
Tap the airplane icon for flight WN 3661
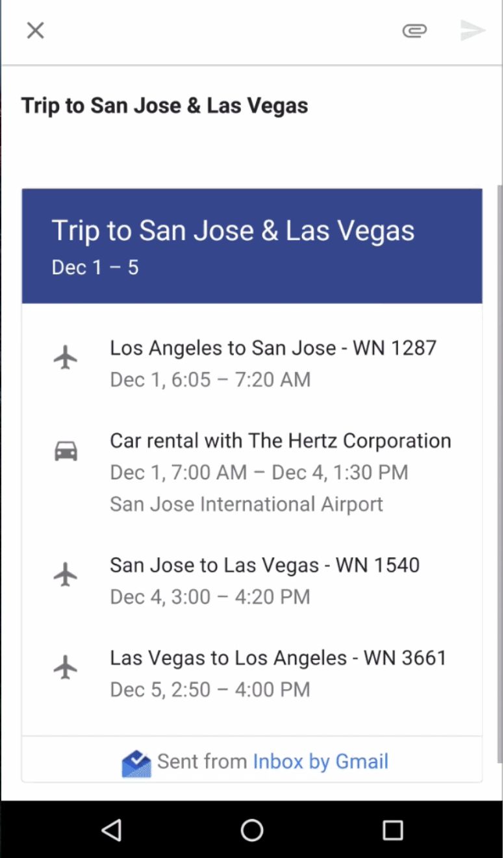tap(66, 668)
